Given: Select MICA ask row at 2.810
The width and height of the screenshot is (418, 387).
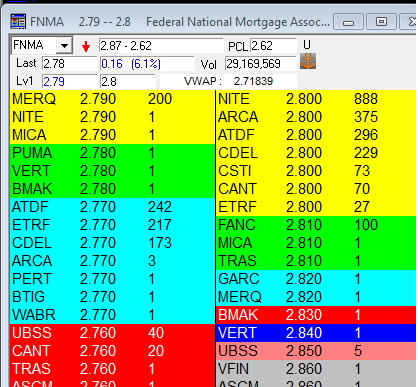Looking at the screenshot, I should pyautogui.click(x=317, y=243).
